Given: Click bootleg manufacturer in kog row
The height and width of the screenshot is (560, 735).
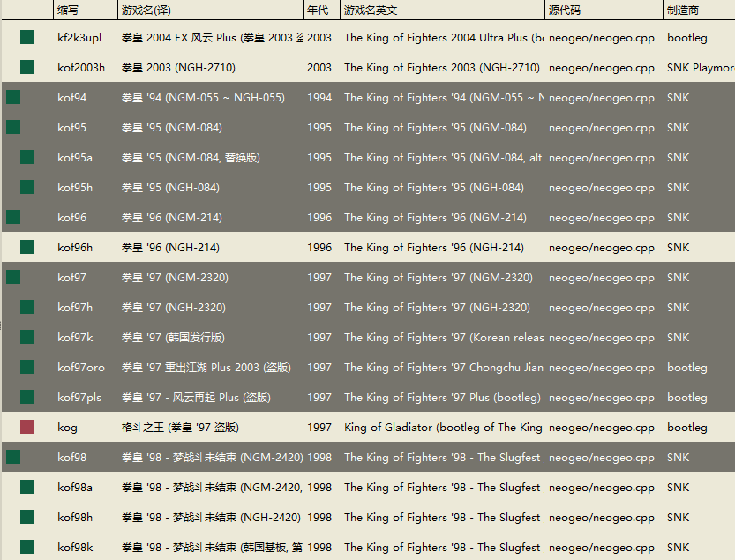Looking at the screenshot, I should coord(687,428).
